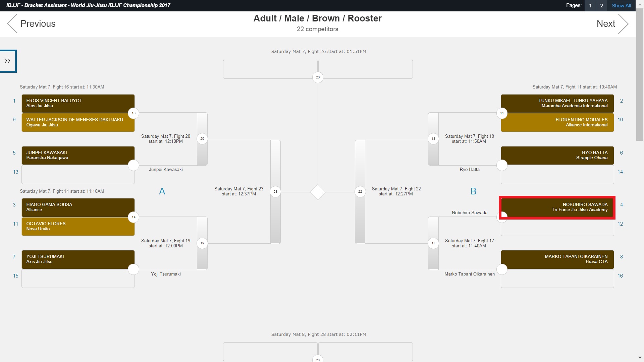Click the fight 26 final circle marker
Viewport: 644px width, 362px height.
(x=318, y=77)
